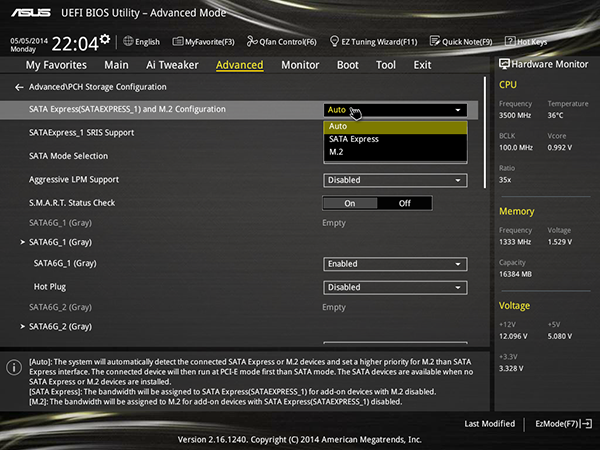
Task: Click the 22:04 clock display
Action: 75,44
